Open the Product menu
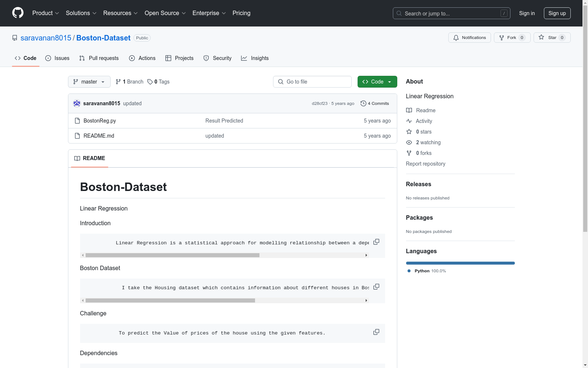The image size is (588, 368). tap(46, 13)
